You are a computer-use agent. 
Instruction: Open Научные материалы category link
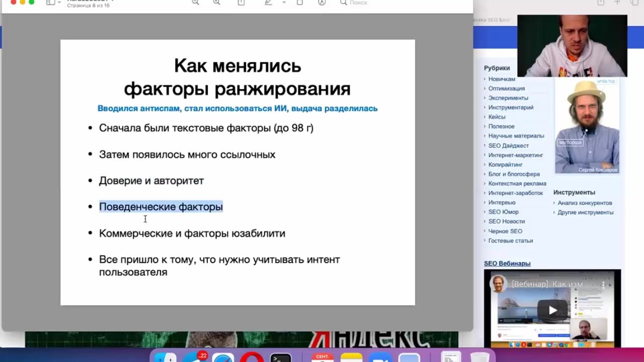(x=516, y=136)
